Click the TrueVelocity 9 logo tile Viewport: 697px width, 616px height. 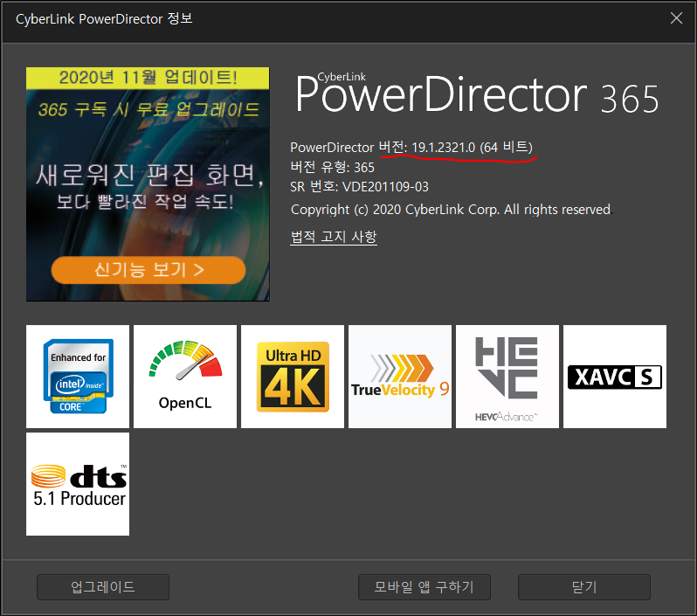tap(400, 377)
